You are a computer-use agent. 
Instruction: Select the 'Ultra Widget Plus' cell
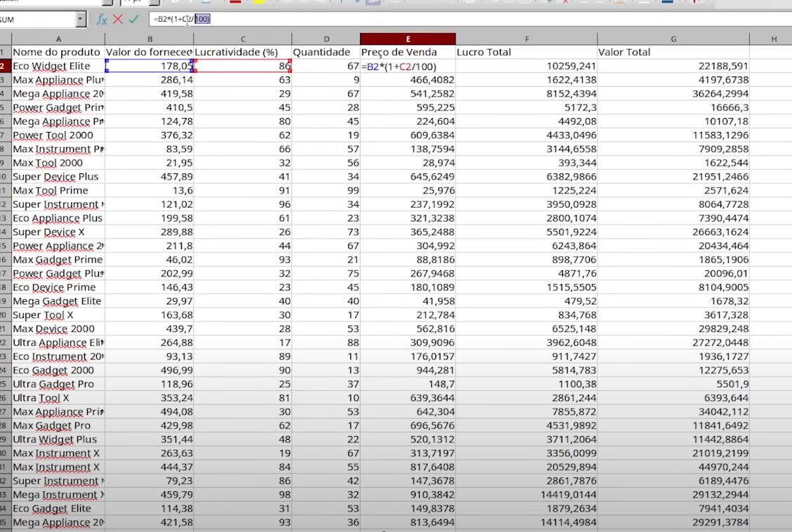pos(58,439)
